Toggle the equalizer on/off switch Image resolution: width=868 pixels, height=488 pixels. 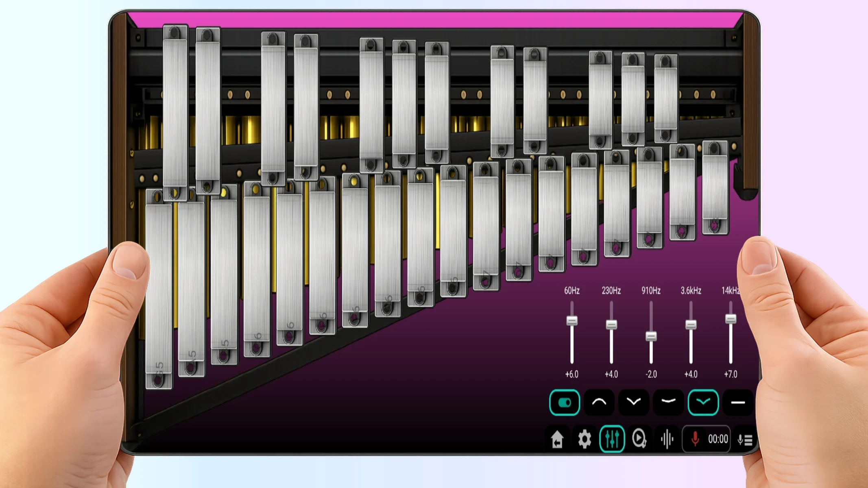coord(565,403)
